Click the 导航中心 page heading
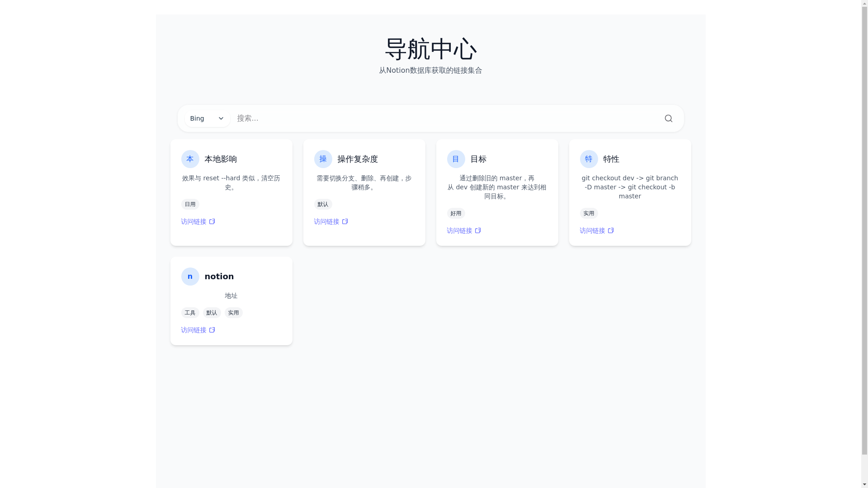Viewport: 868px width, 488px height. click(x=430, y=49)
